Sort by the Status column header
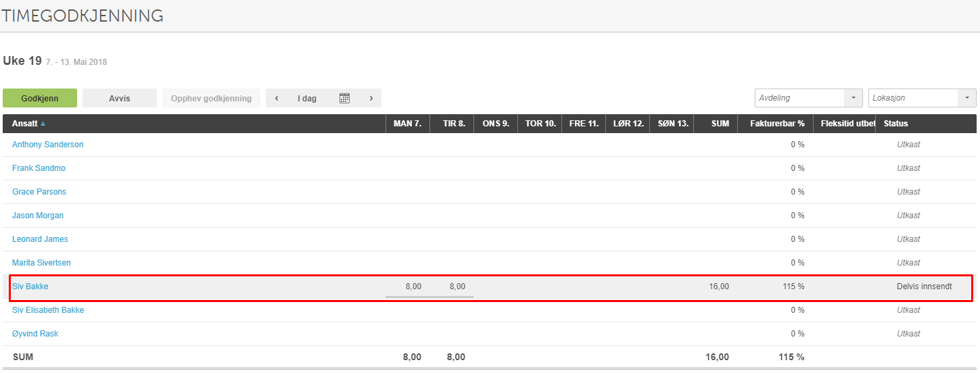This screenshot has width=980, height=373. tap(895, 124)
